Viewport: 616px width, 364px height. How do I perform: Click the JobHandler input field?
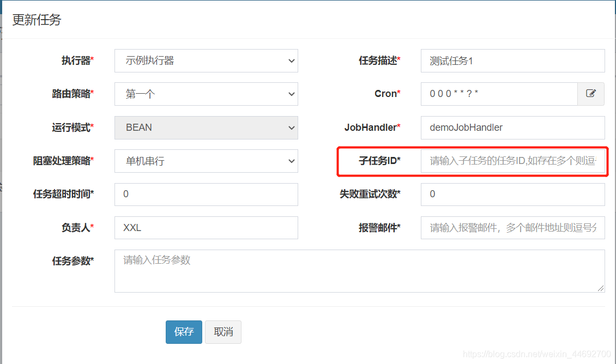click(x=512, y=128)
